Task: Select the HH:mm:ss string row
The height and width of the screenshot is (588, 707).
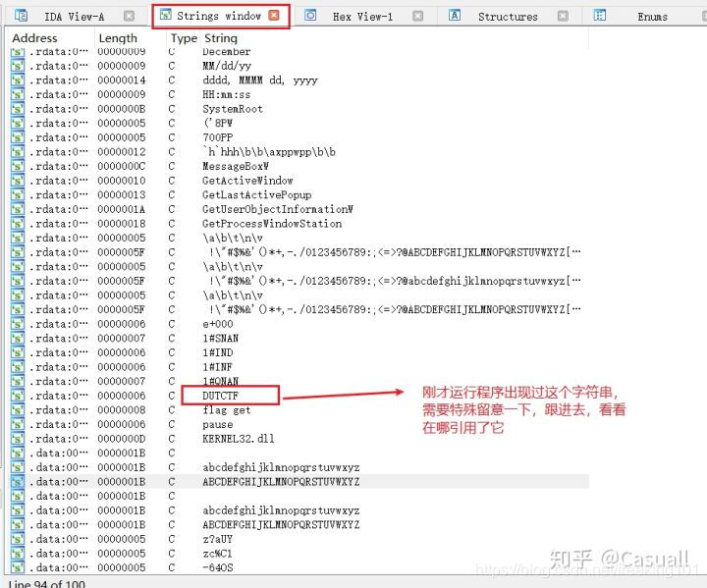Action: [299, 94]
